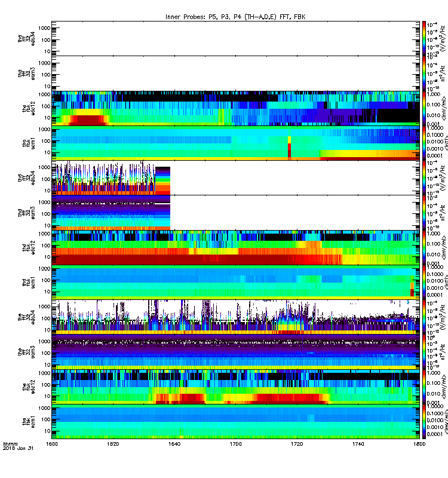Select the "tha fff 32 scm3" panel label
Screen dimensions: 448x478
click(26, 73)
